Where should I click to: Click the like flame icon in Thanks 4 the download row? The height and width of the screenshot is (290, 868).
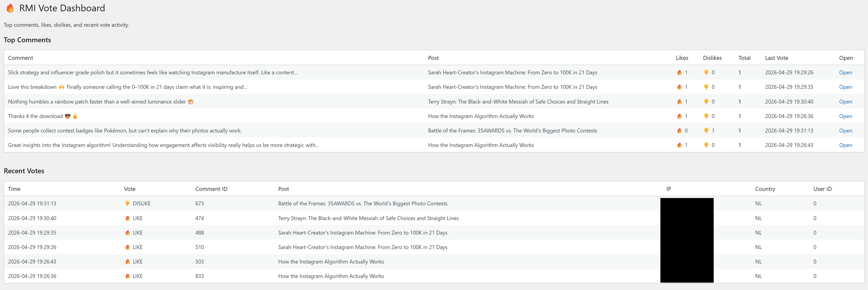pyautogui.click(x=679, y=117)
